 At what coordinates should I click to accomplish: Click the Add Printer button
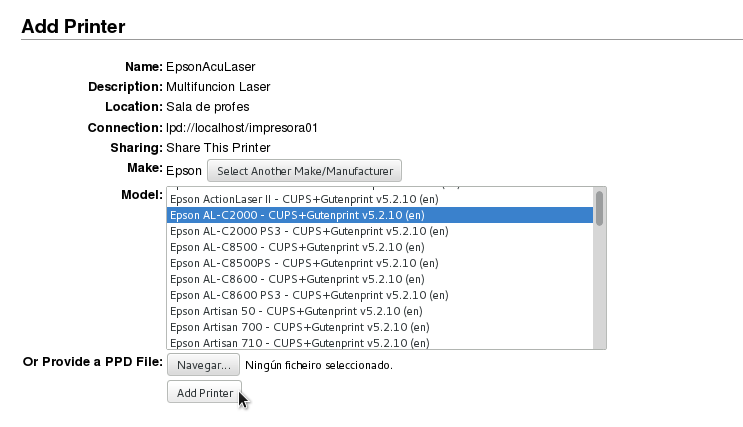coord(204,392)
